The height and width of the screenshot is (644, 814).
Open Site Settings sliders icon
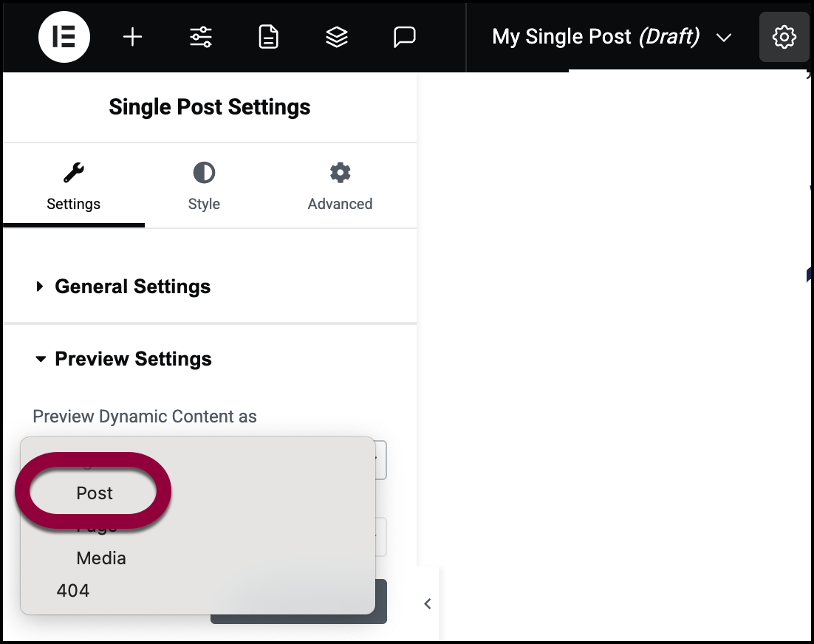pos(201,37)
